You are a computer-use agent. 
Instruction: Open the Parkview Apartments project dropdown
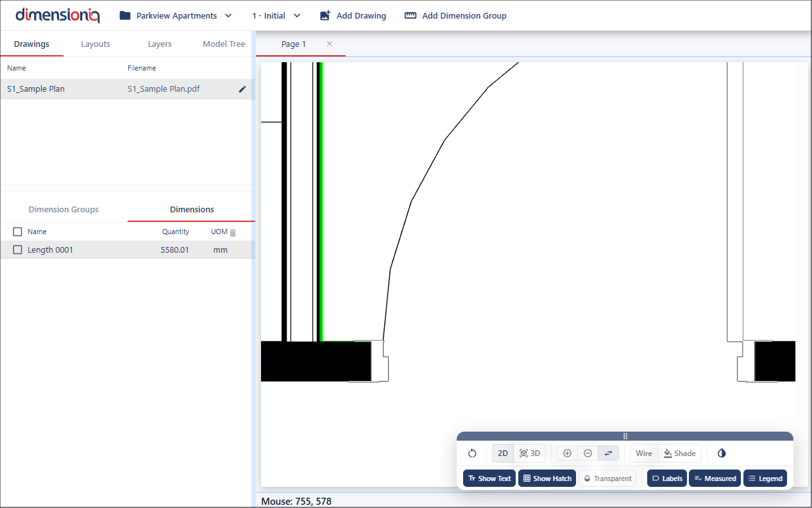176,15
